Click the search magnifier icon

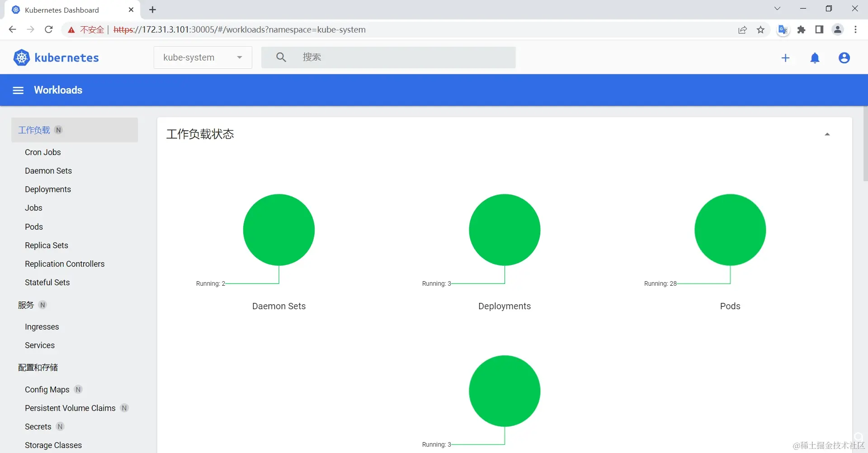[281, 57]
